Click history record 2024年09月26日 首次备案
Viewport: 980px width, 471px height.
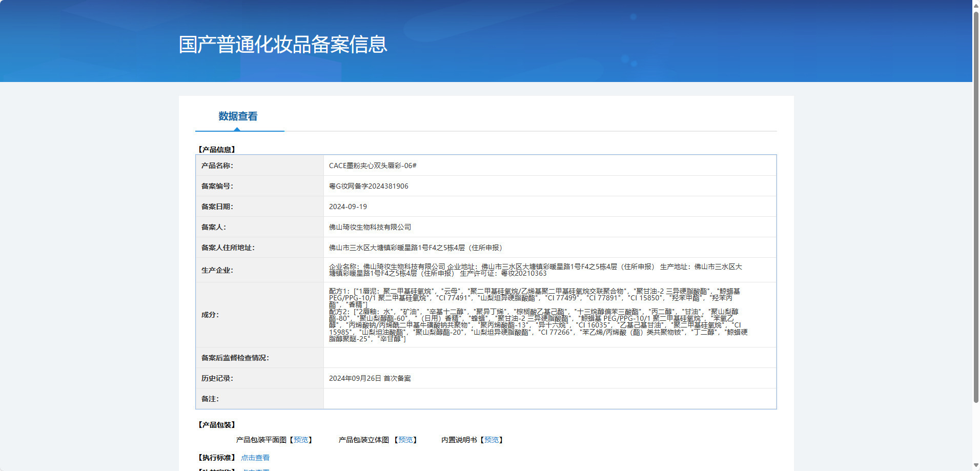click(370, 378)
